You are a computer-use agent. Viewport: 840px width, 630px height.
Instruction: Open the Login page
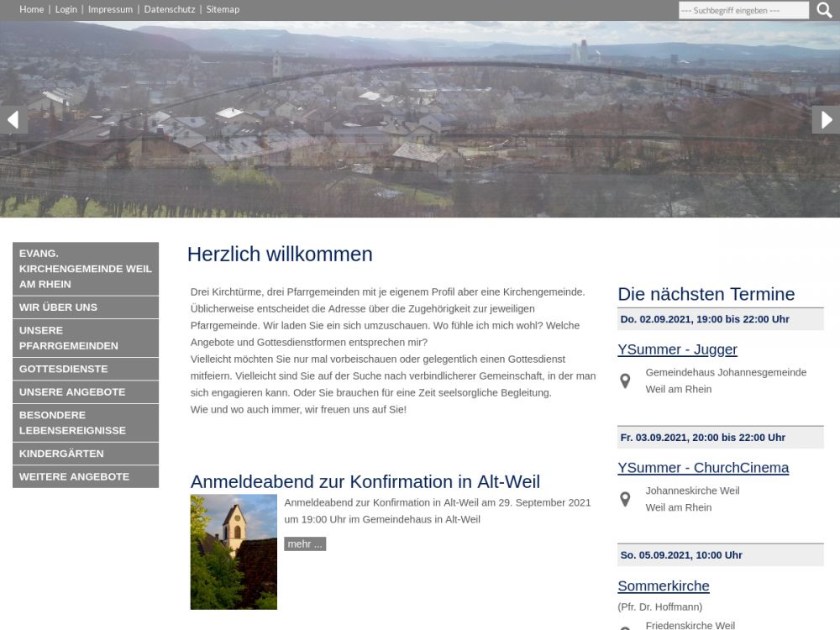click(x=66, y=9)
